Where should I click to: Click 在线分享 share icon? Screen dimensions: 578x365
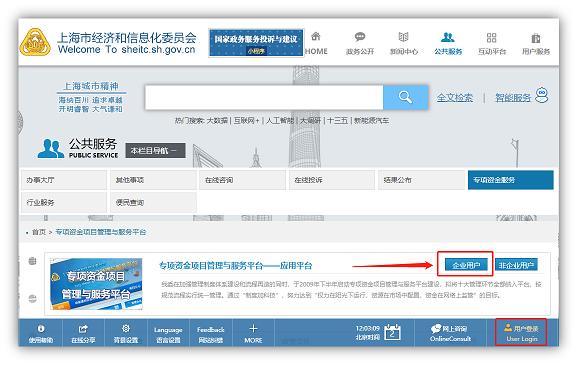83,328
